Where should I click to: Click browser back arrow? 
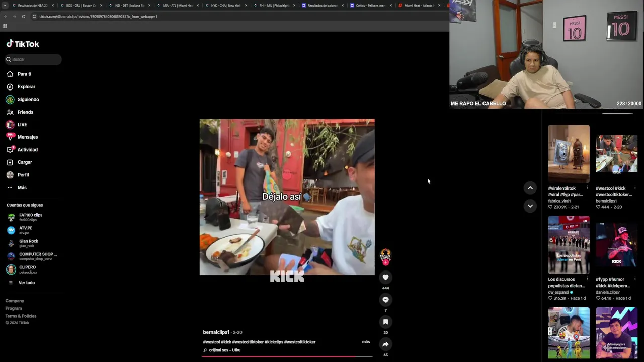coord(6,17)
